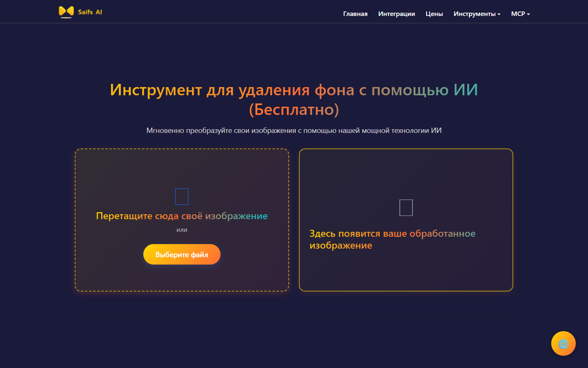Click the placeholder icon in the result panel

click(x=406, y=208)
